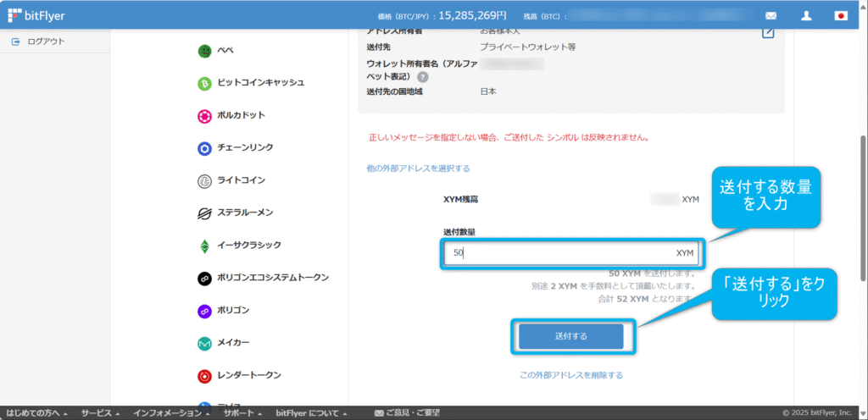868x420 pixels.
Task: Click the 合計 52 XYM total text
Action: (x=645, y=299)
